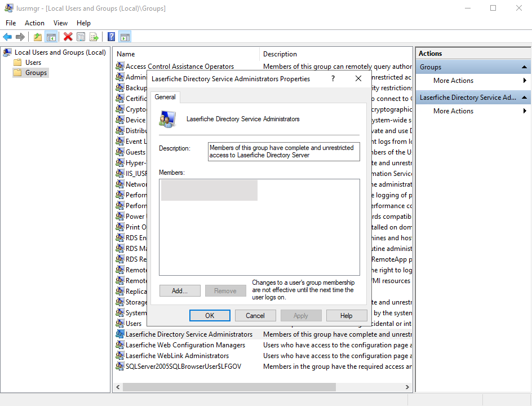This screenshot has height=406, width=532.
Task: Select Access Control Assistance Operators group
Action: click(180, 67)
